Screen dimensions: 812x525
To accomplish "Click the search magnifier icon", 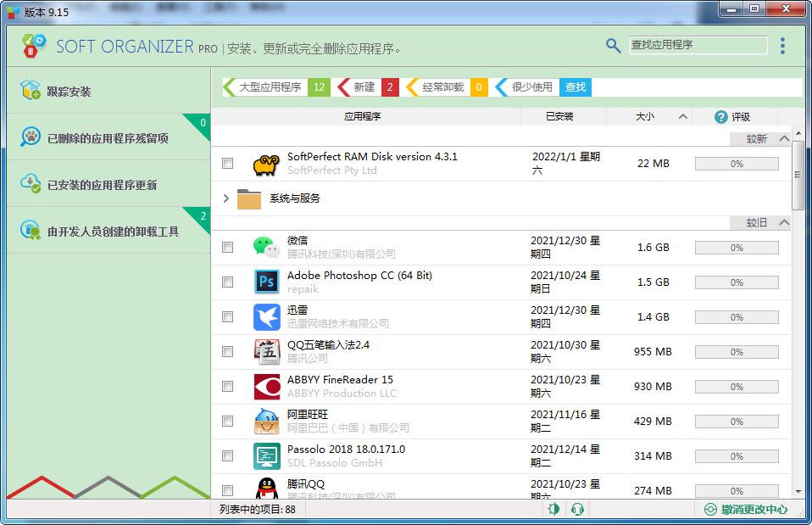I will (x=613, y=46).
